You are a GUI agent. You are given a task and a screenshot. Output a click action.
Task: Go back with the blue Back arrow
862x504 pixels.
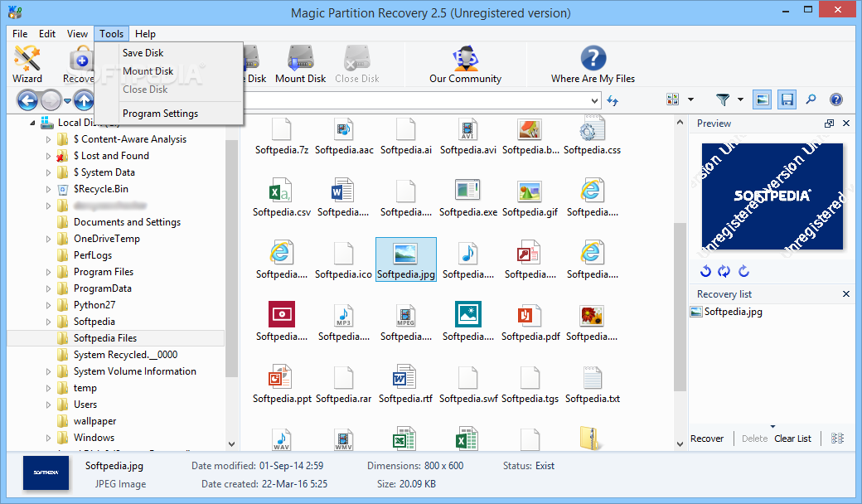[27, 100]
